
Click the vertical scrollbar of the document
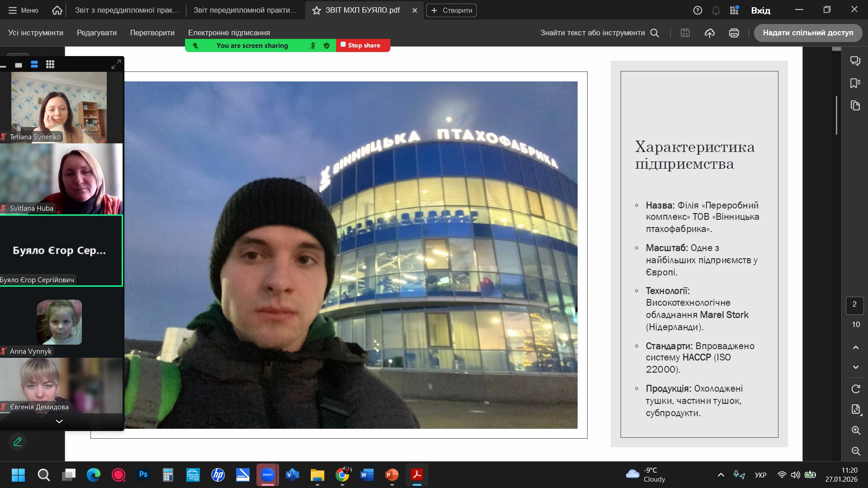pyautogui.click(x=836, y=115)
